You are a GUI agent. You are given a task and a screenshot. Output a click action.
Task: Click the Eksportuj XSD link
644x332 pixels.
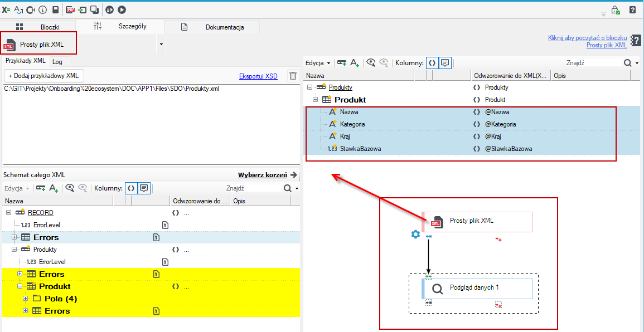(x=258, y=76)
